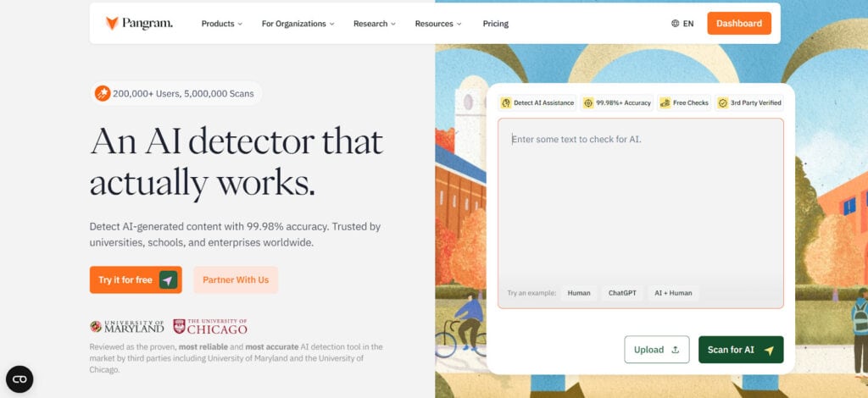Click the paper plane icon on Try it for free
The image size is (868, 398).
tap(168, 280)
